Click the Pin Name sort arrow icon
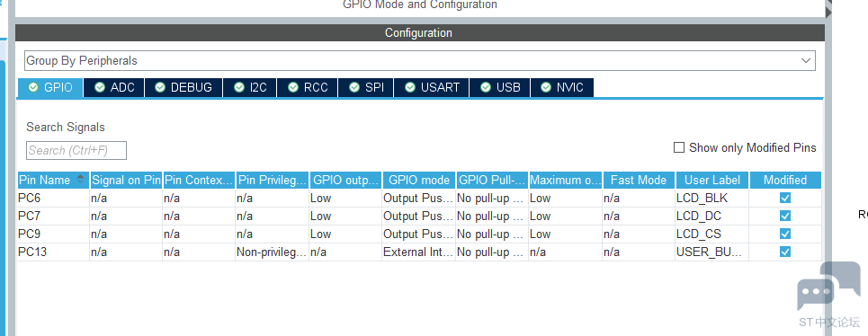Viewport: 868px width, 336px height. click(x=81, y=180)
